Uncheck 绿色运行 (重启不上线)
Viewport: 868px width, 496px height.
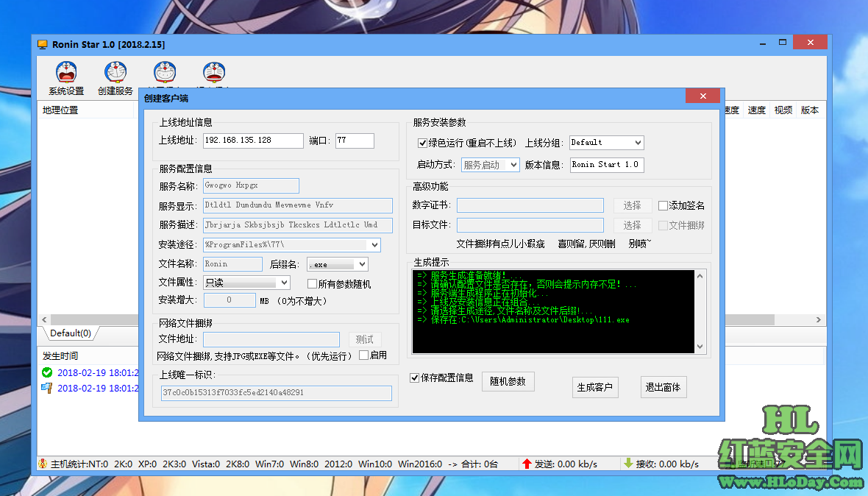click(x=422, y=144)
